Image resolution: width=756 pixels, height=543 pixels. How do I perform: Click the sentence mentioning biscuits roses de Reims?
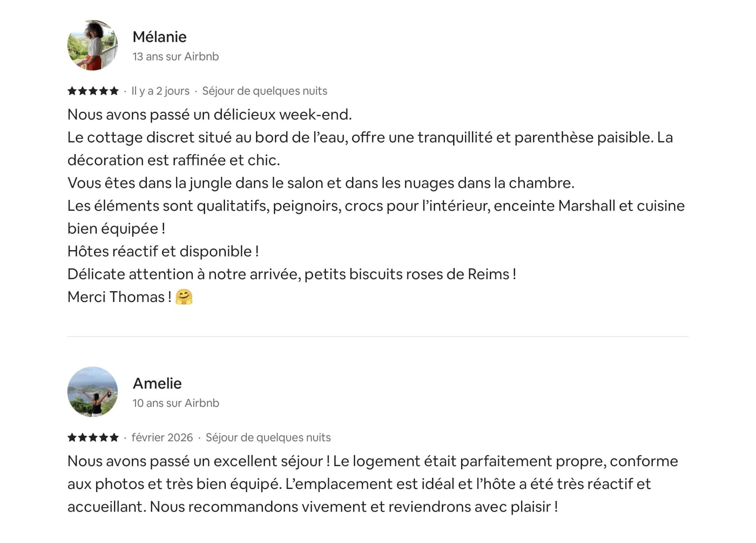tap(291, 274)
